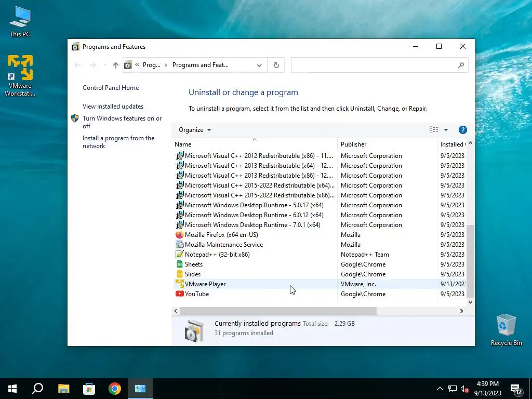Click the Back navigation arrow
The image size is (532, 399).
tap(77, 65)
